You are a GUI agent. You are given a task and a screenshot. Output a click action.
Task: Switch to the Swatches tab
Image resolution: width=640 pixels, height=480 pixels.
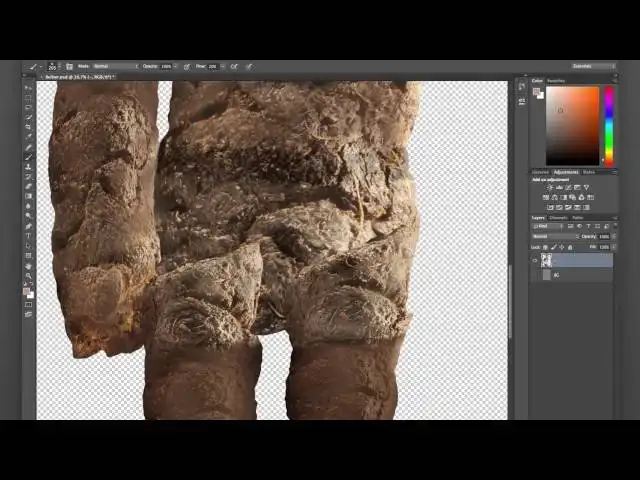(556, 80)
